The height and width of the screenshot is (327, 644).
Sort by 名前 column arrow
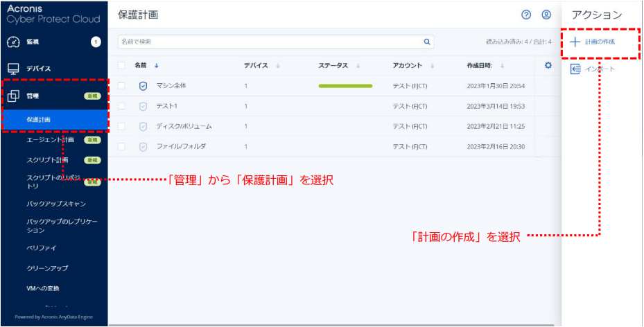[157, 66]
